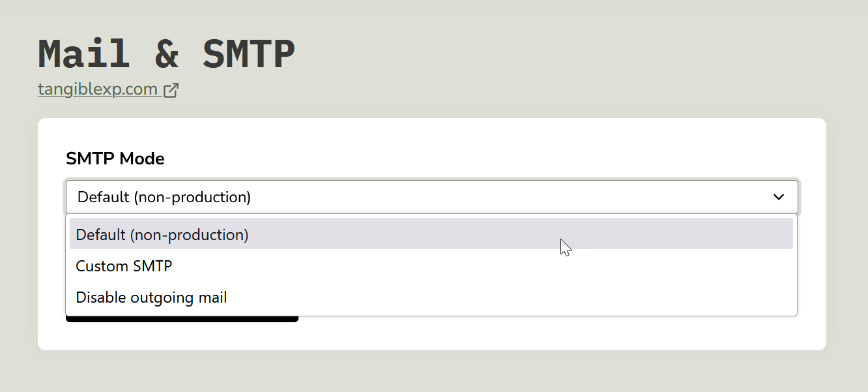The height and width of the screenshot is (392, 868).
Task: Open the tangiblexp.com link
Action: 98,89
